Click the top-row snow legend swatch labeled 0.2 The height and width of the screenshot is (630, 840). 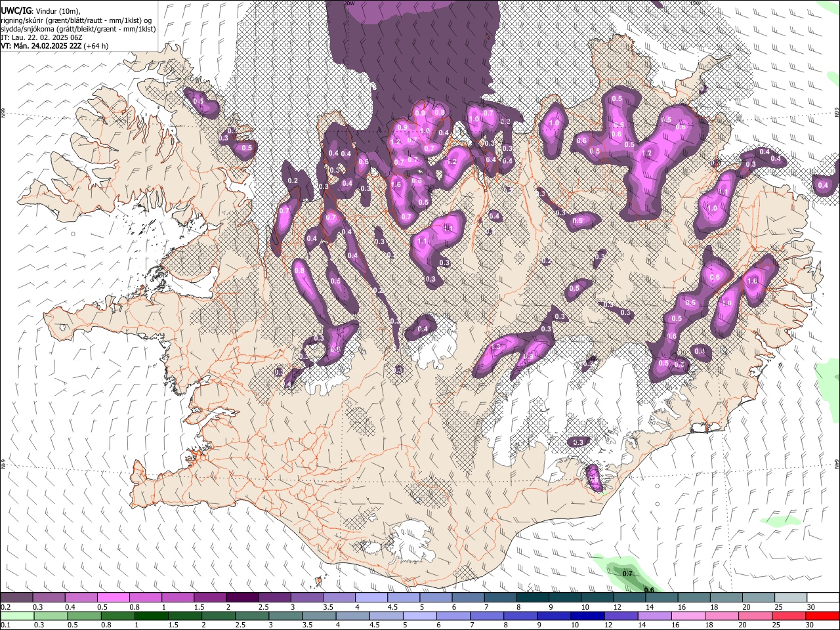(17, 598)
